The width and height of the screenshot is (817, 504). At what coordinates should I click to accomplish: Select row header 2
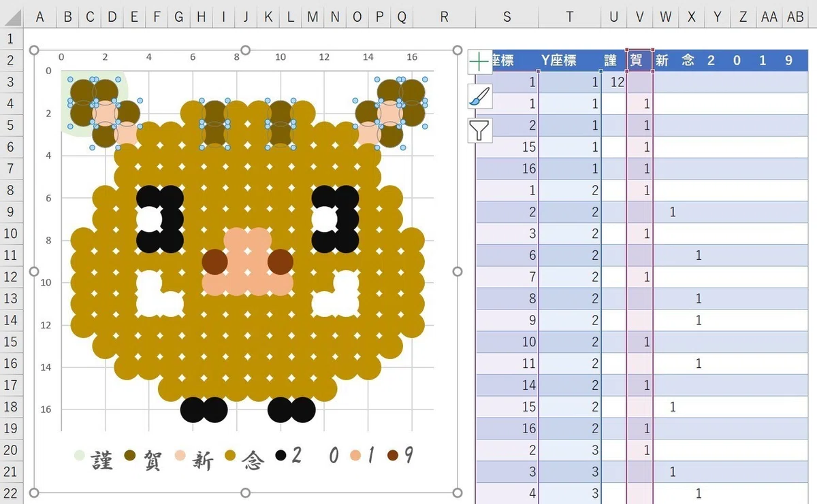click(11, 61)
